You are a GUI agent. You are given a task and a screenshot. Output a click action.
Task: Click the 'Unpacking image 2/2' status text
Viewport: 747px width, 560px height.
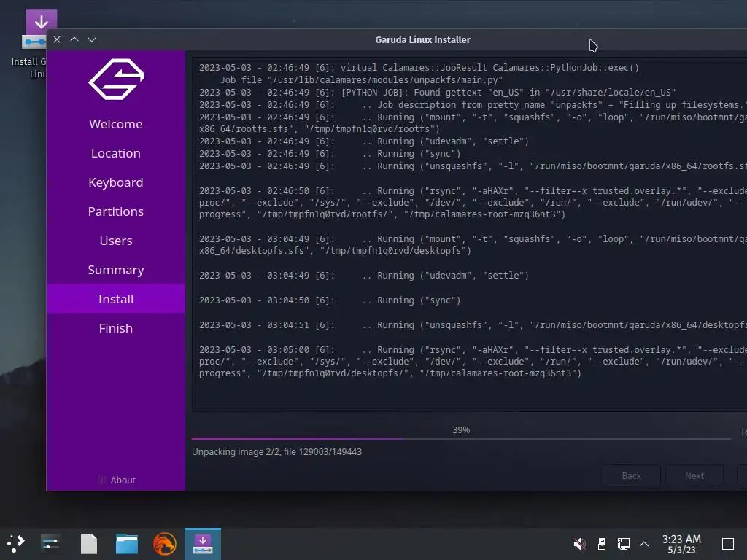pyautogui.click(x=276, y=451)
